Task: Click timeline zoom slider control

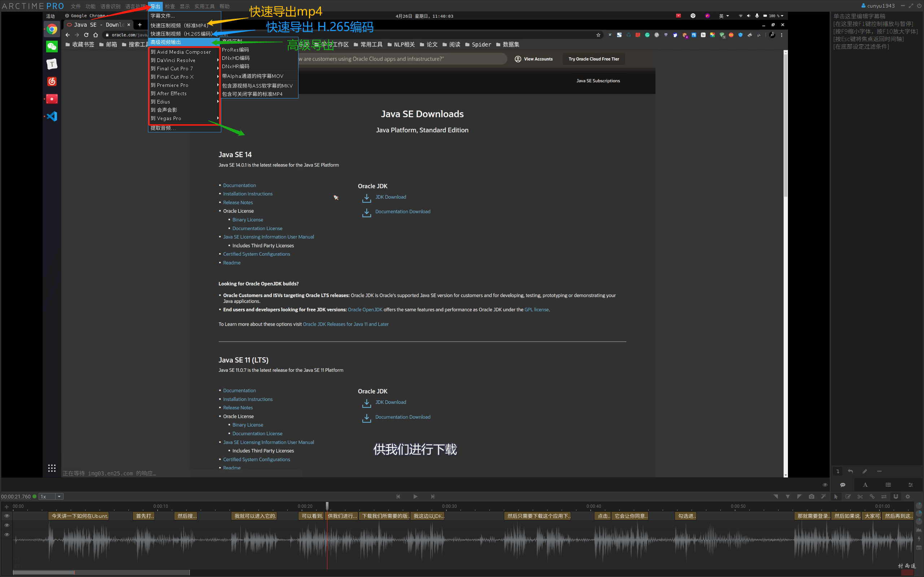Action: click(51, 497)
